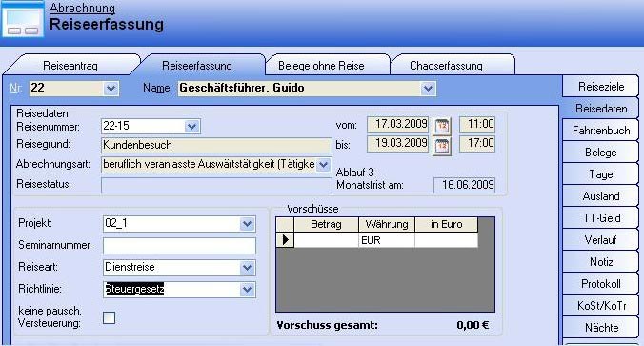
Task: Open the KoSt/KoTr side tab
Action: pos(601,306)
